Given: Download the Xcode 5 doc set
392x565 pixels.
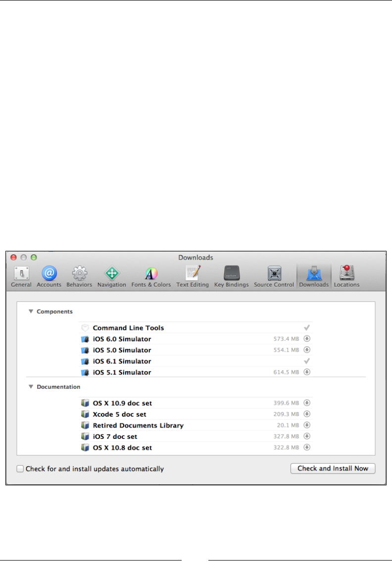Looking at the screenshot, I should (x=307, y=414).
